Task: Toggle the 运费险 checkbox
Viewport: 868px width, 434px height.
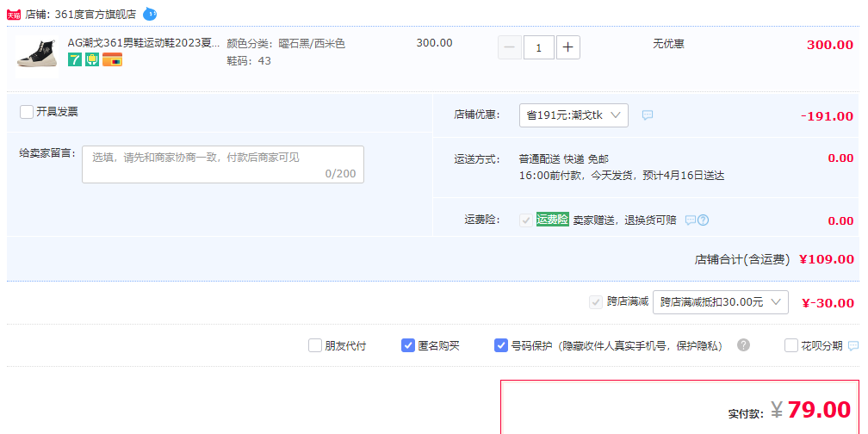Action: pyautogui.click(x=526, y=220)
